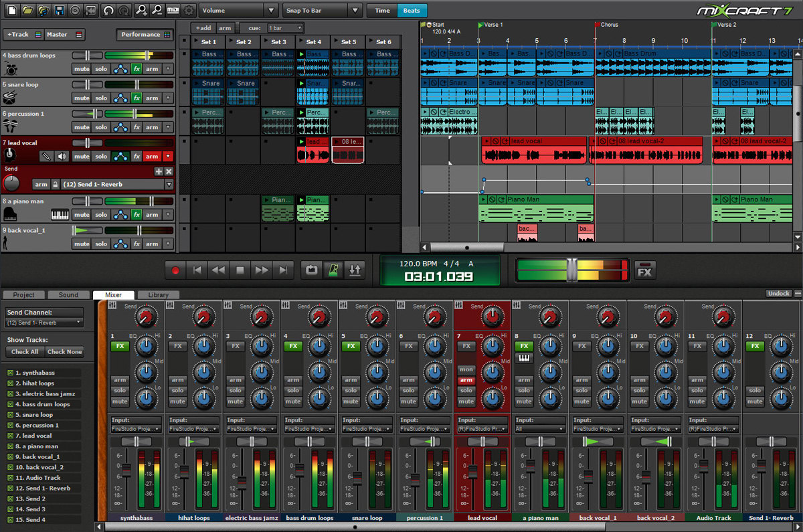Viewport: 803px width, 532px height.
Task: Click the Check All tracks button
Action: tap(25, 351)
